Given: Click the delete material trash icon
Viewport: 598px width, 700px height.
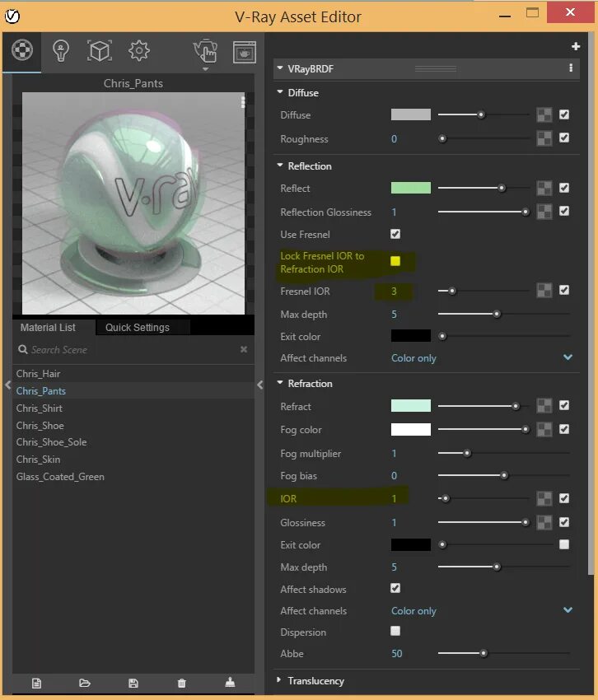Looking at the screenshot, I should [181, 683].
